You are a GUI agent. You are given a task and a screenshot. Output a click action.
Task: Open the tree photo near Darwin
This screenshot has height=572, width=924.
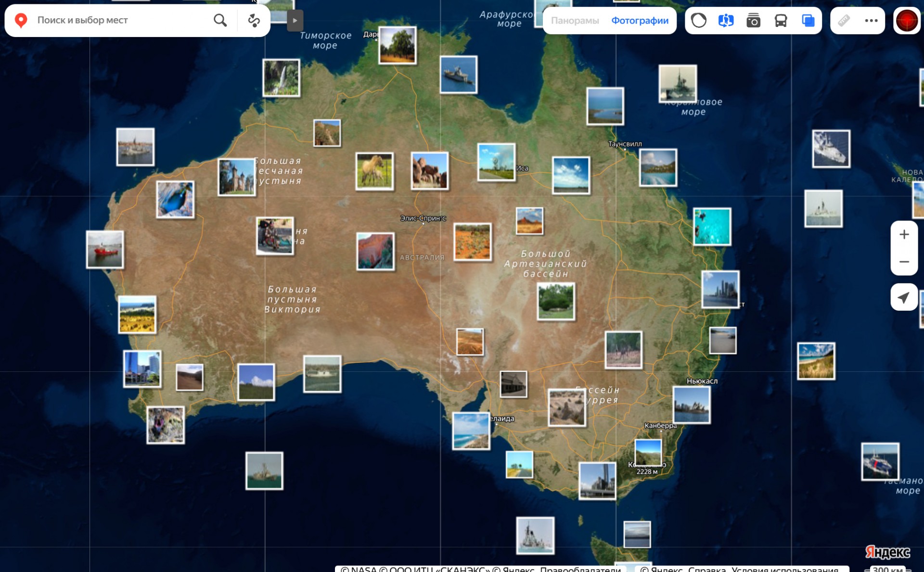[397, 45]
